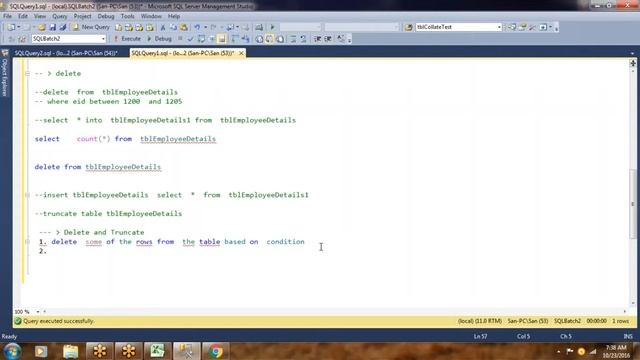Open the Window menu
The image size is (640, 360).
pyautogui.click(x=151, y=16)
